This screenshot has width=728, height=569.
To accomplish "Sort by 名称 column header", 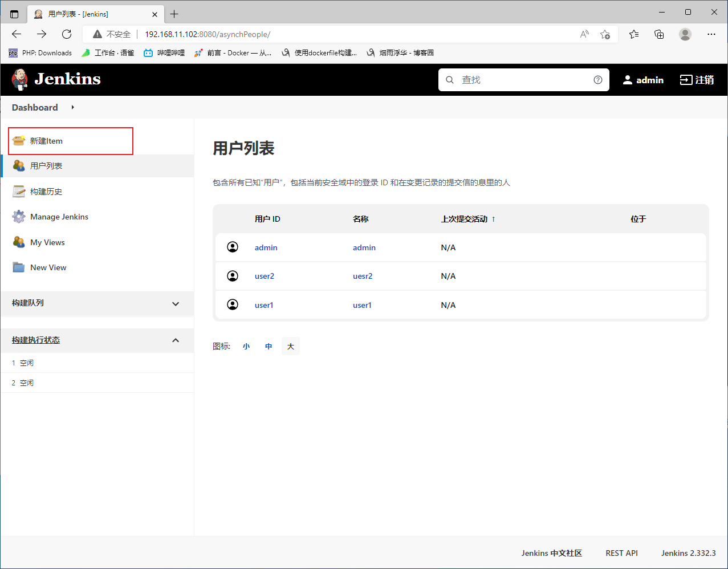I will [x=361, y=219].
